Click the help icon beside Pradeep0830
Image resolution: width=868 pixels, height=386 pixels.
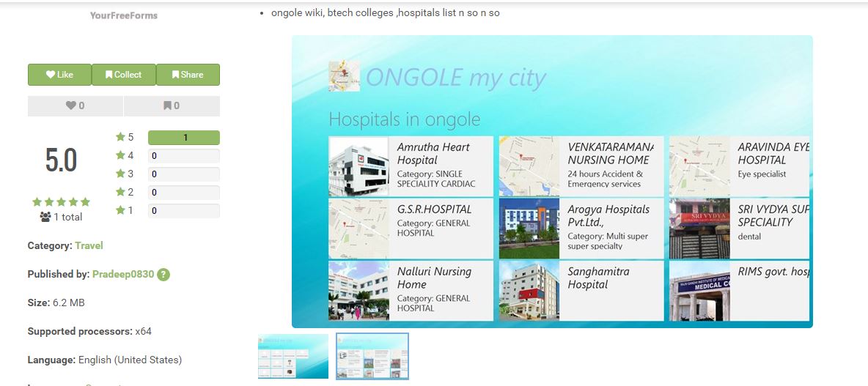(163, 275)
